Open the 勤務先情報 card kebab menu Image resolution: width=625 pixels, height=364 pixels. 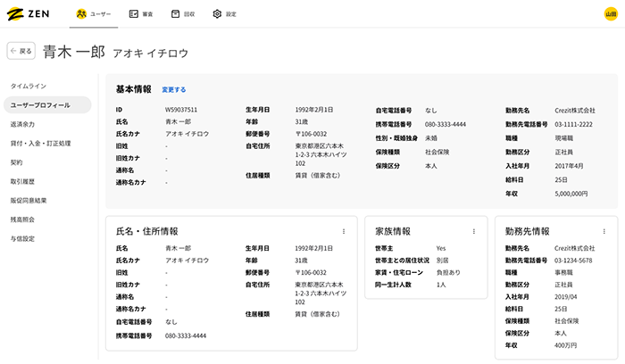604,231
